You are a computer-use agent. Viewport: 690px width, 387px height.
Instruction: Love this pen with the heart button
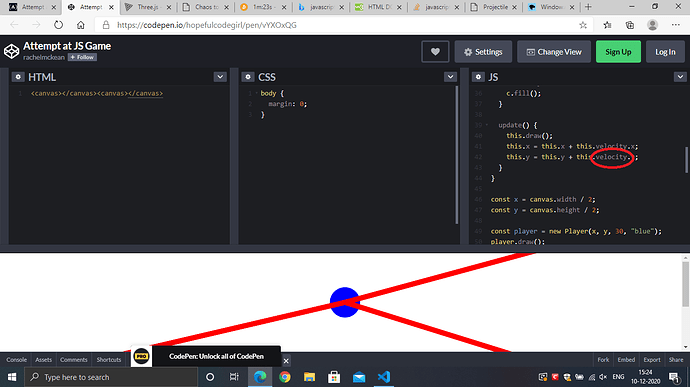tap(435, 52)
